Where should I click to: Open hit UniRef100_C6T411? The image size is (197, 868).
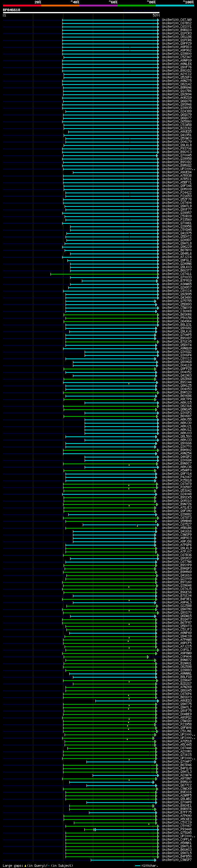tap(177, 274)
